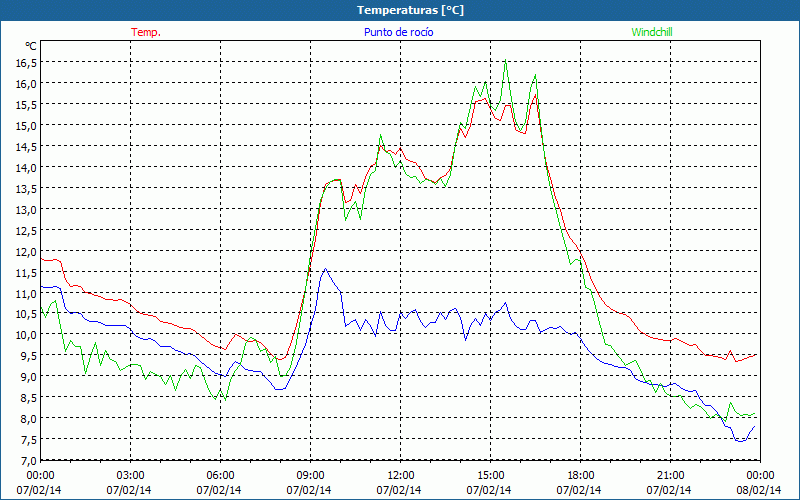The width and height of the screenshot is (800, 500).
Task: Click the '16,5' y-axis value
Action: coord(27,62)
